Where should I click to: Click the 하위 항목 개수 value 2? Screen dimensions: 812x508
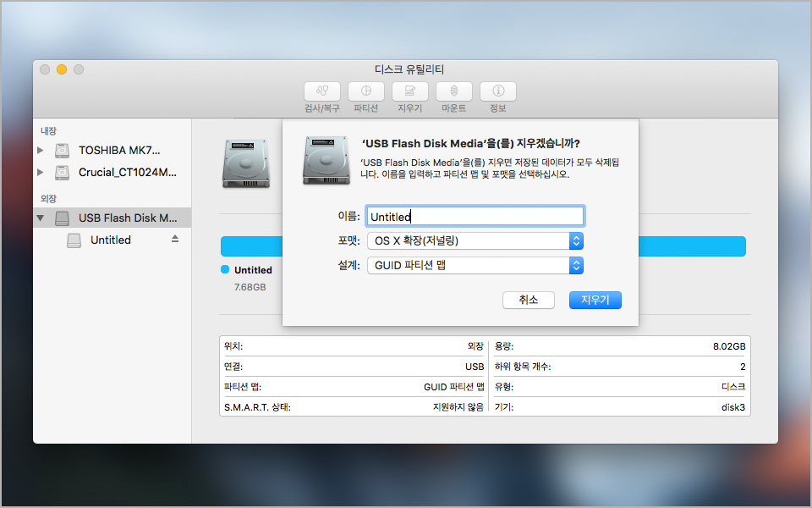click(x=743, y=367)
